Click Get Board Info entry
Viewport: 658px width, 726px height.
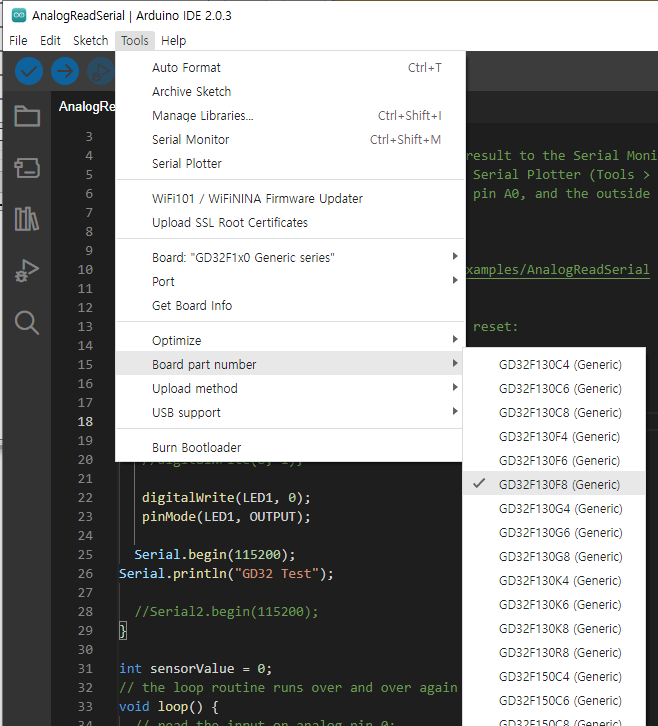point(290,306)
